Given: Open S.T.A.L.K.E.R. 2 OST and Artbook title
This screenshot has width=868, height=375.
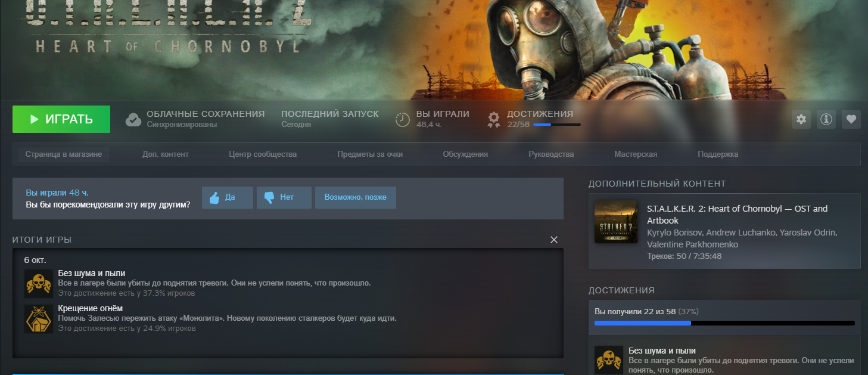Looking at the screenshot, I should click(737, 215).
